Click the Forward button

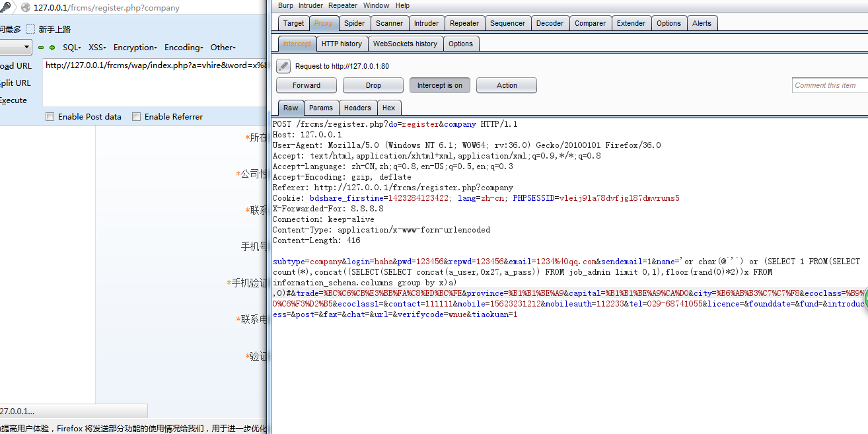click(x=307, y=85)
